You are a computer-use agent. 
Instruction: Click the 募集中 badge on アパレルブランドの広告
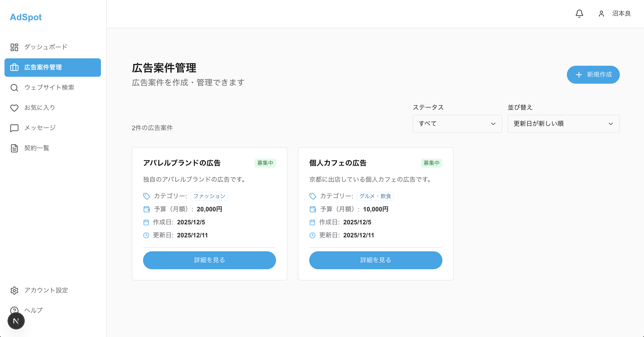coord(265,163)
